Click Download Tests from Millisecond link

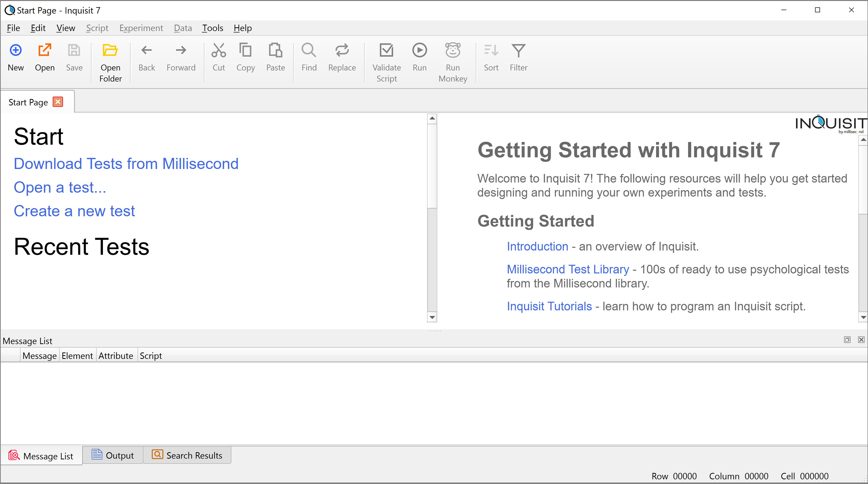click(126, 164)
